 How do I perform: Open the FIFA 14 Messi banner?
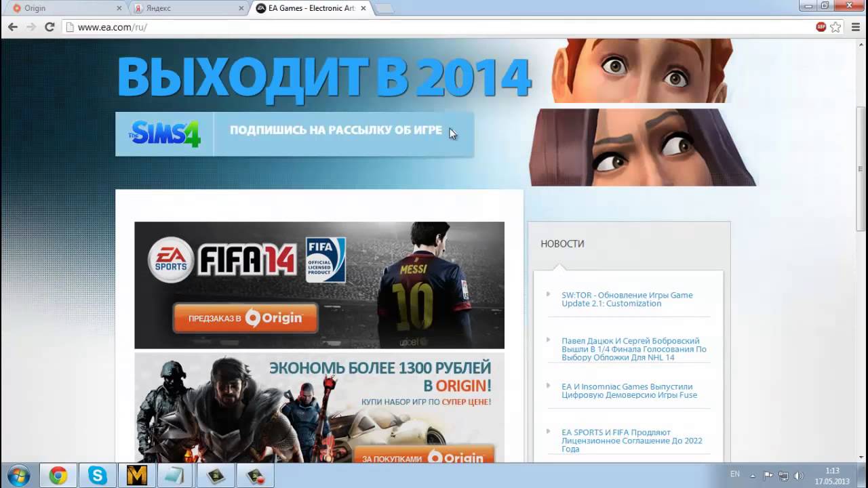(x=319, y=285)
